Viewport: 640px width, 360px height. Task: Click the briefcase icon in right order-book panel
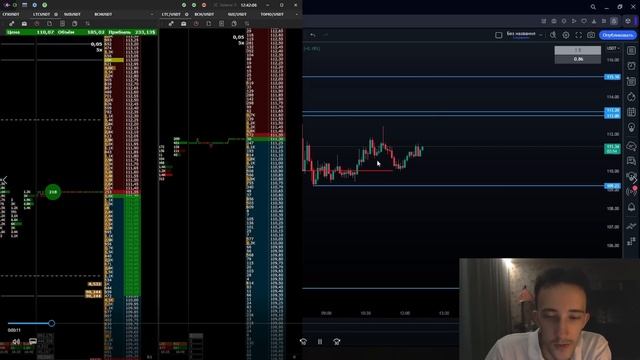184,24
